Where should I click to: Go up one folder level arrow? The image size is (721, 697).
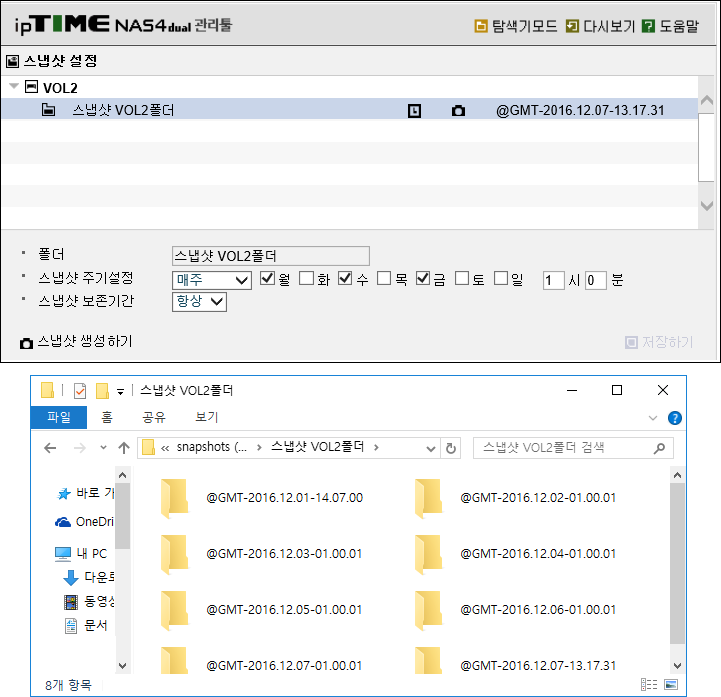pos(124,448)
